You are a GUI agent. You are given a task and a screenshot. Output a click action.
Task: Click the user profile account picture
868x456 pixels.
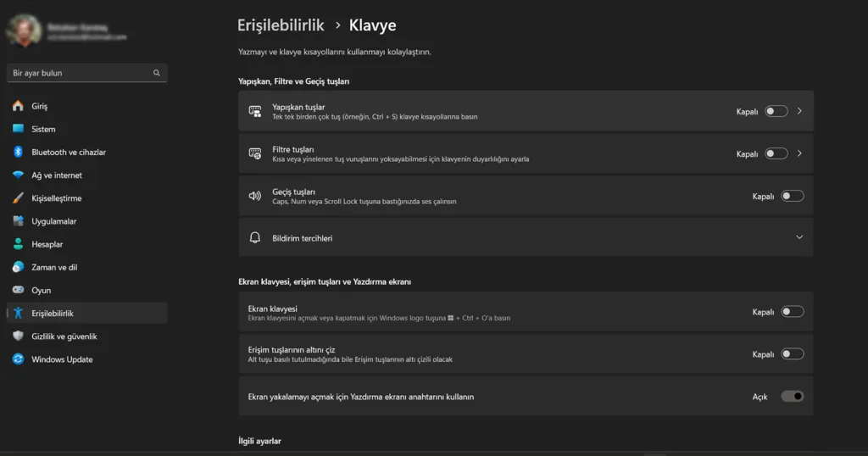(23, 31)
